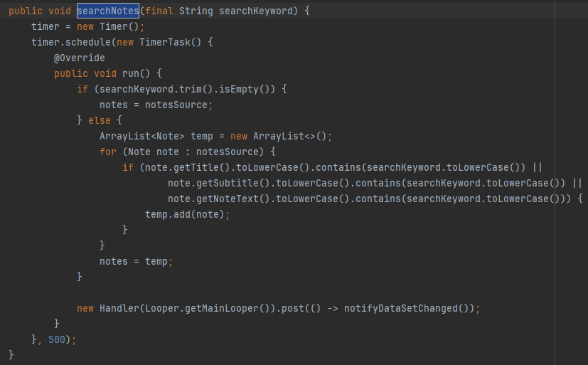Click 'notifyDataSetChanged()' call
Screen dimensions: 588x365
[407, 308]
